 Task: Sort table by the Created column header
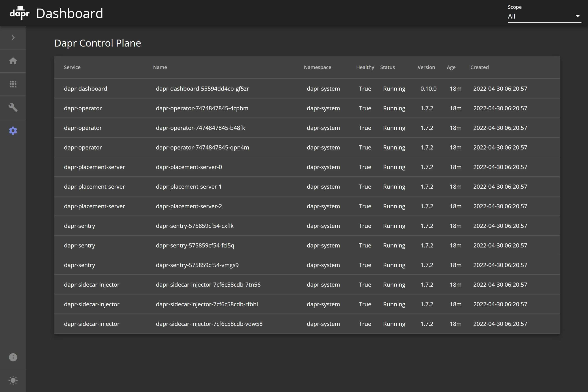[x=479, y=67]
